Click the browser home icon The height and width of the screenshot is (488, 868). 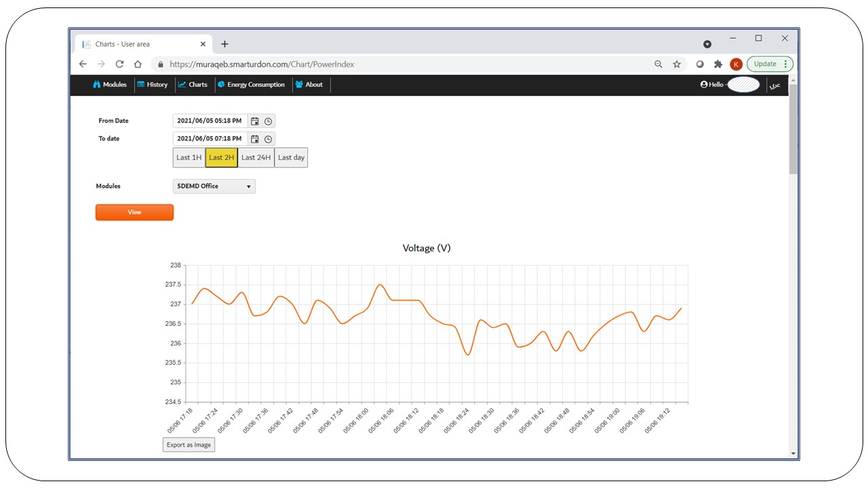[x=138, y=64]
